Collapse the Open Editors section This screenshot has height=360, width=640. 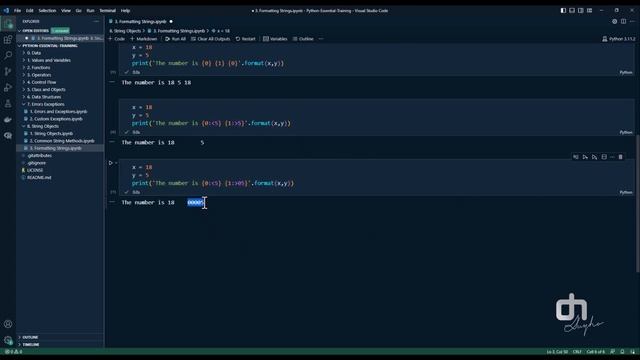click(35, 31)
